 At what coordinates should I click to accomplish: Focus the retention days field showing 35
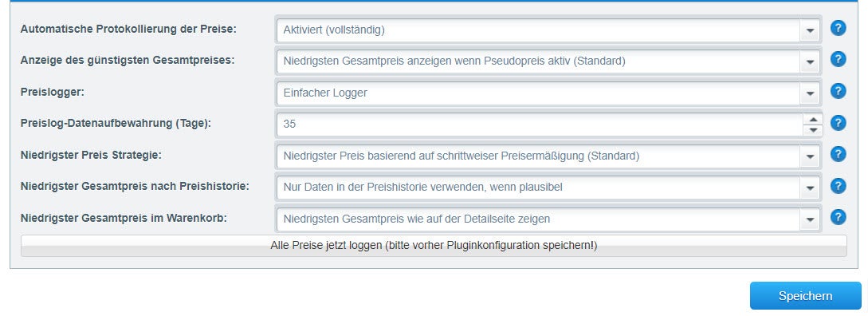[x=540, y=124]
